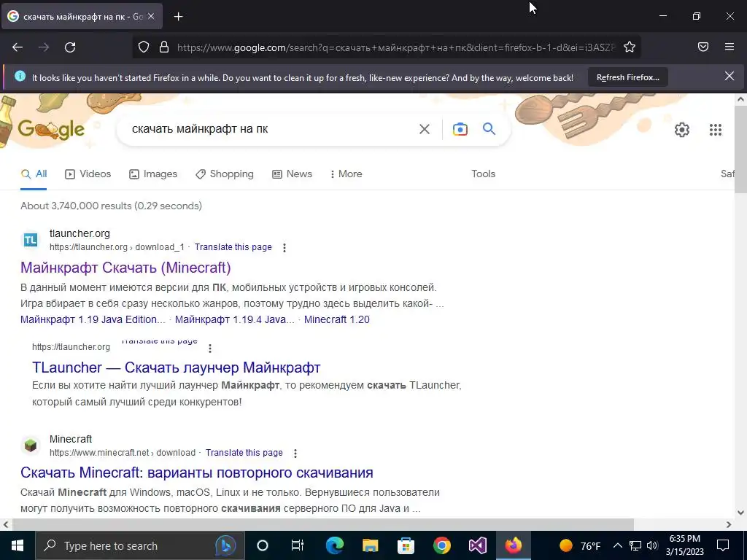Open the Windows notification center icon
Viewport: 747px width, 560px height.
pyautogui.click(x=723, y=545)
